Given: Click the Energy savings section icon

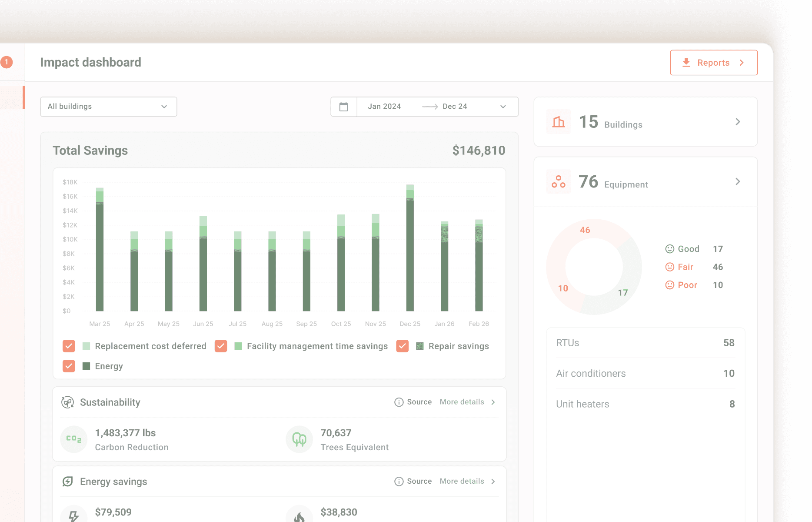Looking at the screenshot, I should [67, 482].
